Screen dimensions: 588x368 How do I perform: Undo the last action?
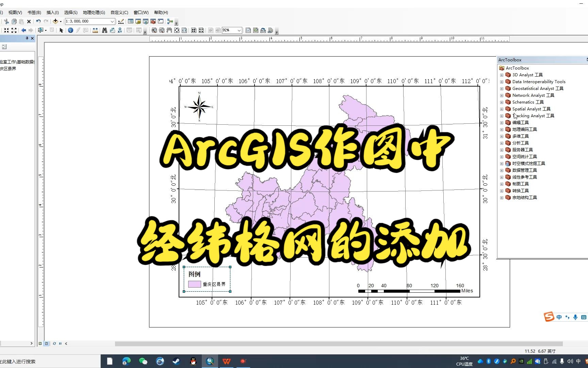point(38,21)
